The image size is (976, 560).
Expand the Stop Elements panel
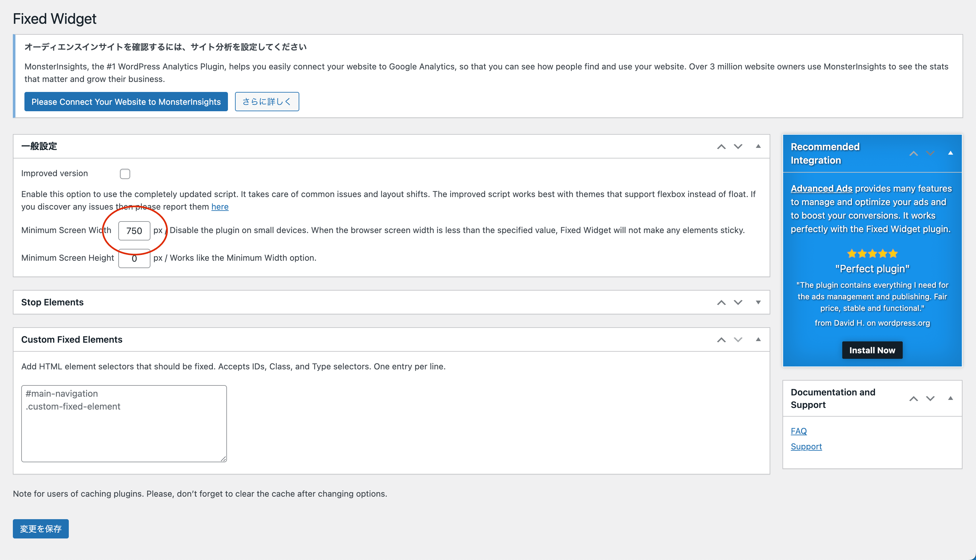tap(758, 302)
